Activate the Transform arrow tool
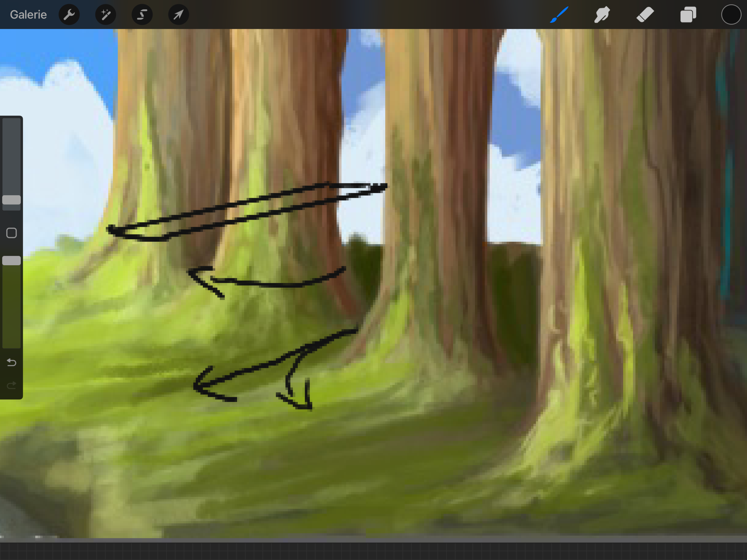This screenshot has height=560, width=747. pos(179,15)
